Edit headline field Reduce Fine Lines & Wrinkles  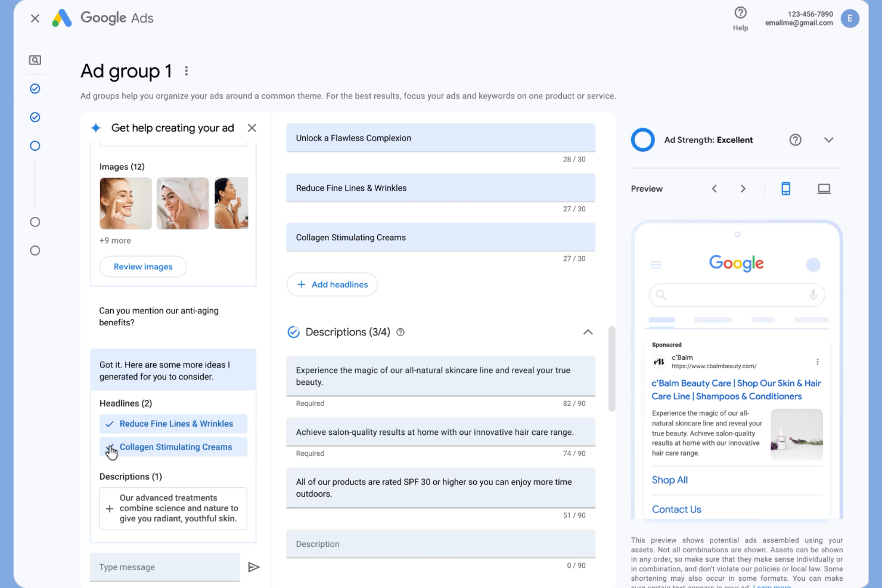tap(441, 188)
